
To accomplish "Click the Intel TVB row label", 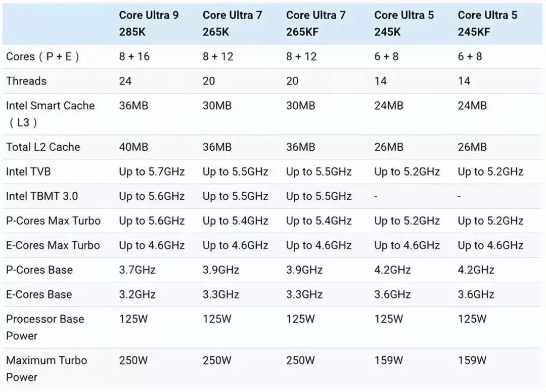I will click(x=28, y=171).
